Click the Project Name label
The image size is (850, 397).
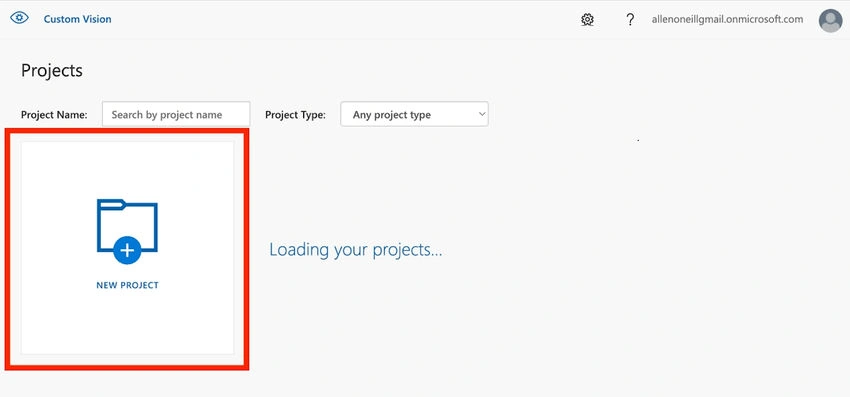[54, 115]
